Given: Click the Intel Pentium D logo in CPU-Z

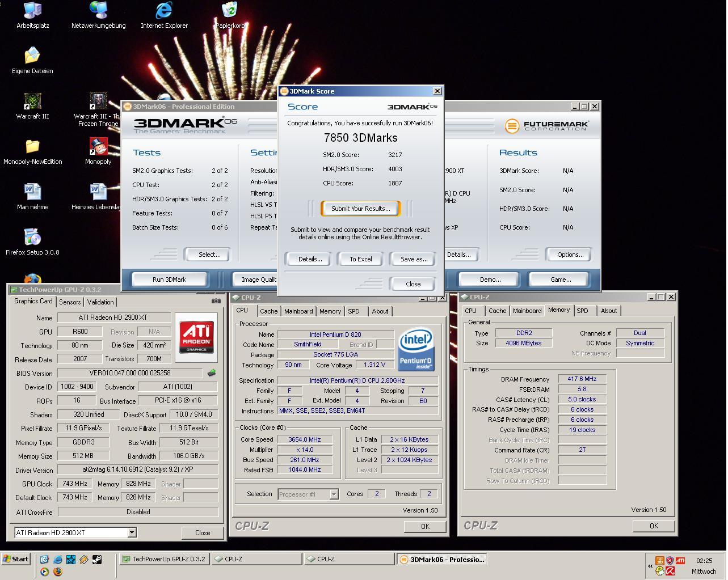Looking at the screenshot, I should pos(416,349).
